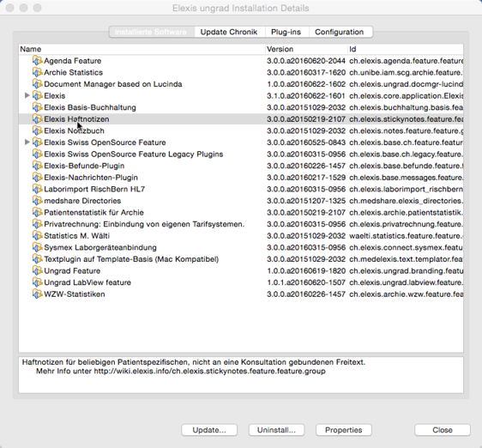Open the Update Chronik tab
The height and width of the screenshot is (448, 482).
point(229,32)
